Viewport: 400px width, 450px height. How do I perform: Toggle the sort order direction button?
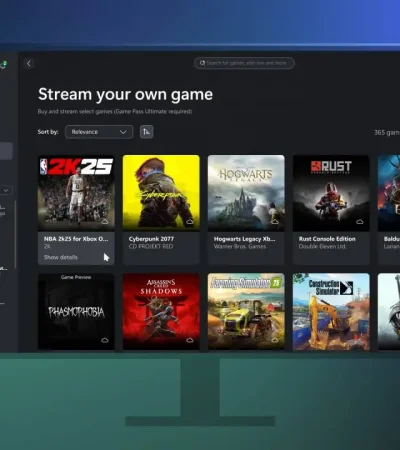(147, 132)
